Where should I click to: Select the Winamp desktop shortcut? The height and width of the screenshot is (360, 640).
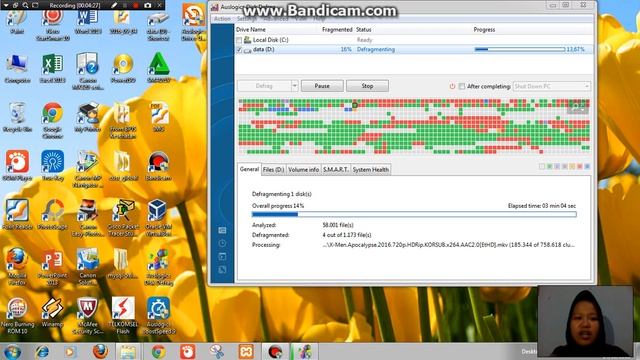click(52, 312)
